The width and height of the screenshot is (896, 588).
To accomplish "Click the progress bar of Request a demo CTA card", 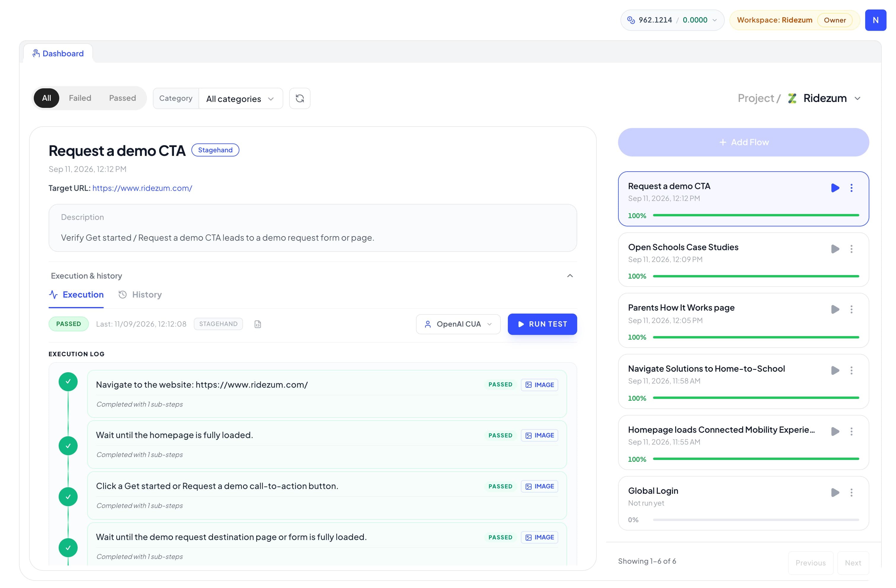I will 756,215.
